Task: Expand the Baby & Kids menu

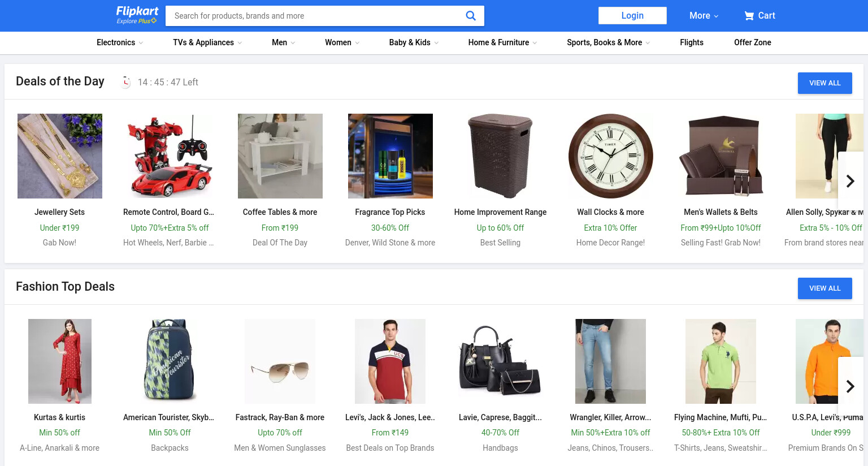Action: click(x=414, y=42)
